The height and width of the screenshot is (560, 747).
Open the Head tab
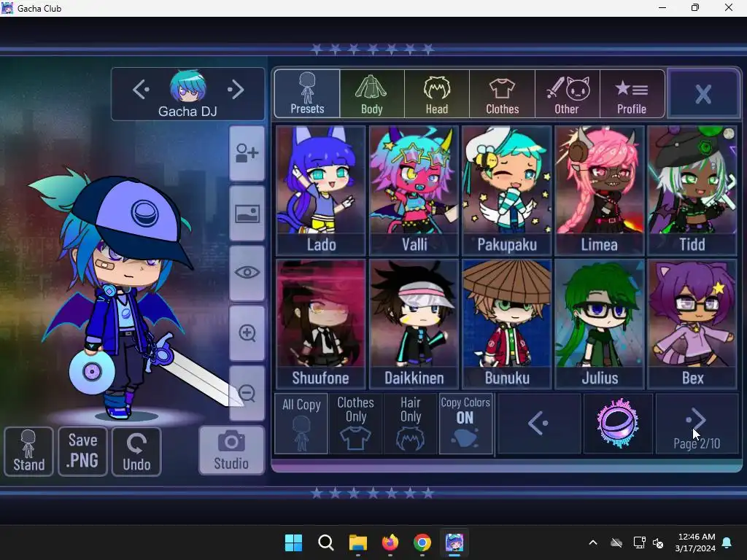[437, 94]
